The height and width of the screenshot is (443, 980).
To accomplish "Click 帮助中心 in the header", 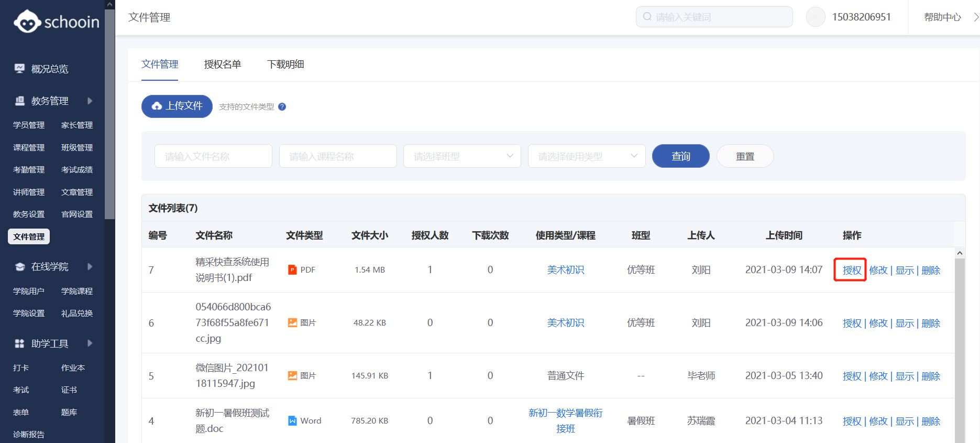I will pos(942,17).
